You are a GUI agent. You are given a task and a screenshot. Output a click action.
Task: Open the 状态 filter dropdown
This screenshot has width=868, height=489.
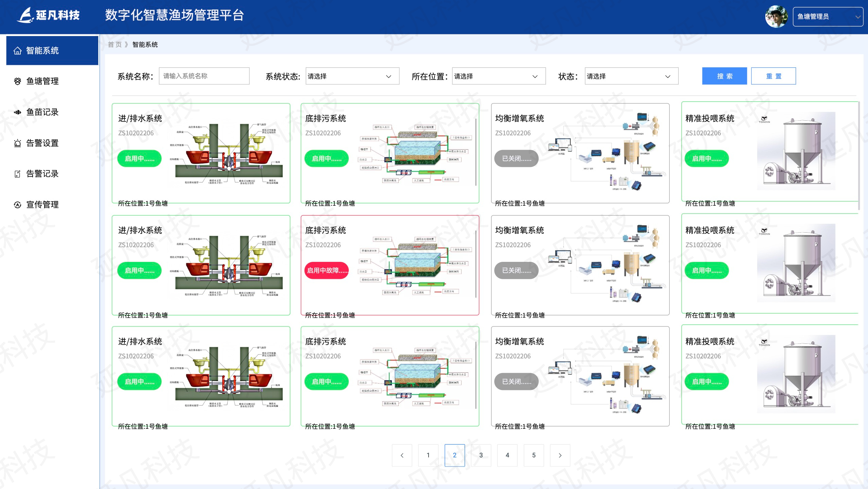(631, 76)
